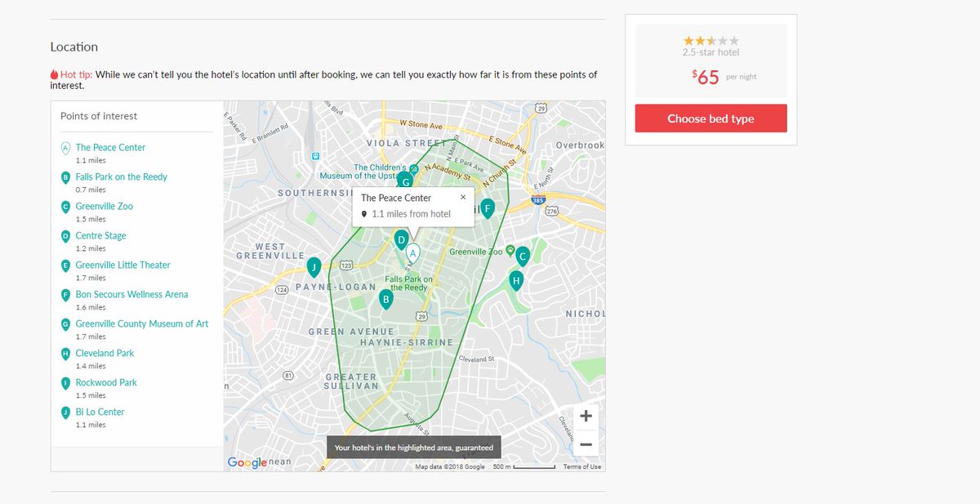Click the 1.1 miles from hotel popup text
The height and width of the screenshot is (504, 980).
(x=411, y=214)
